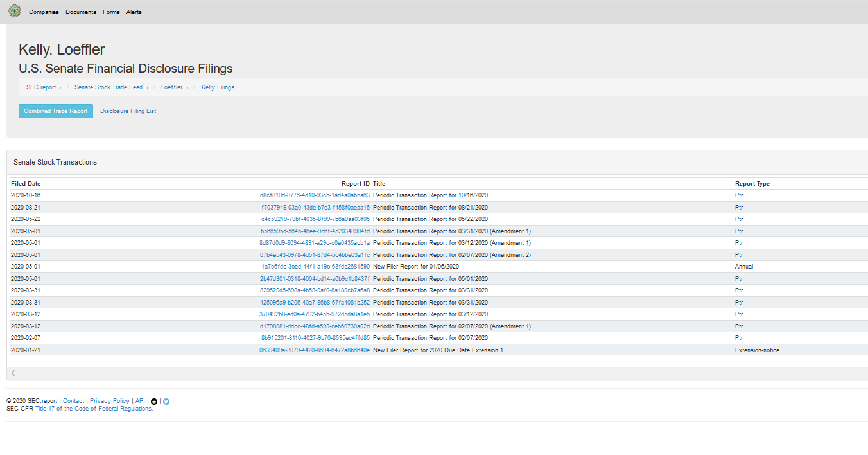Open the Forms menu
The width and height of the screenshot is (868, 455).
click(111, 12)
